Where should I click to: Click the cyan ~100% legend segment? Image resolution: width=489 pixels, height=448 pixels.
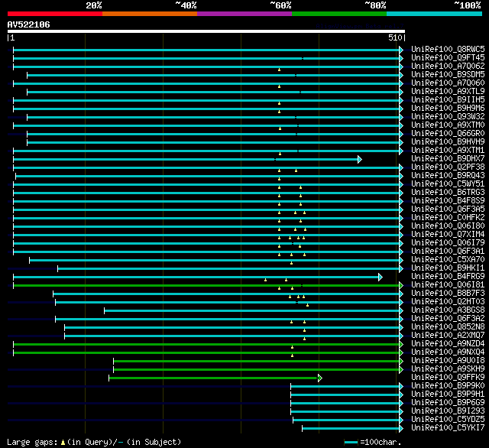click(x=434, y=14)
